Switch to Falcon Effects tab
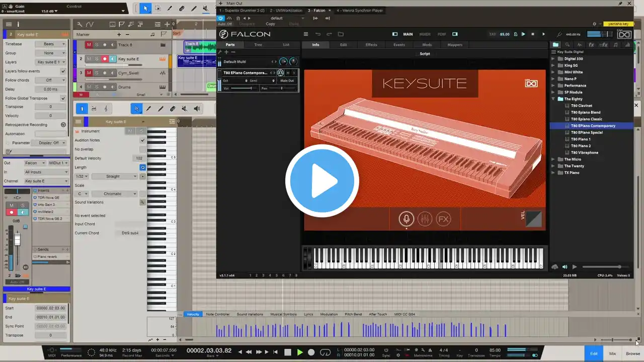 [x=371, y=45]
